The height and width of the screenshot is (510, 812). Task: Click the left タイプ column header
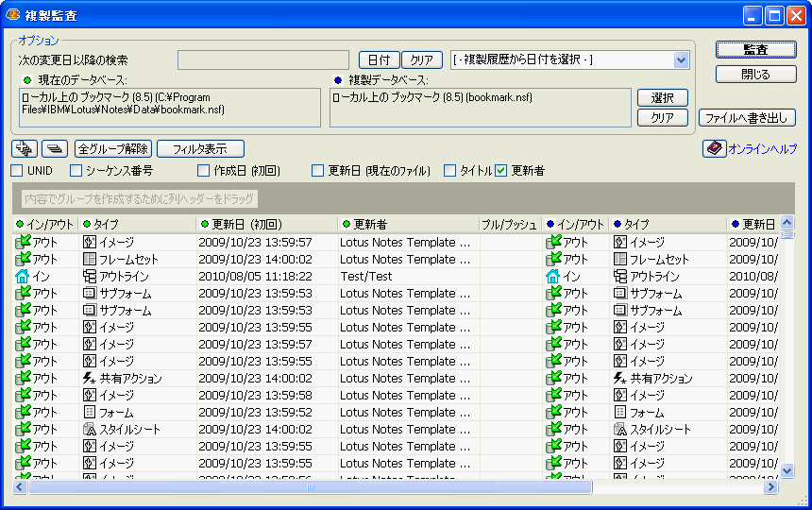pyautogui.click(x=137, y=225)
